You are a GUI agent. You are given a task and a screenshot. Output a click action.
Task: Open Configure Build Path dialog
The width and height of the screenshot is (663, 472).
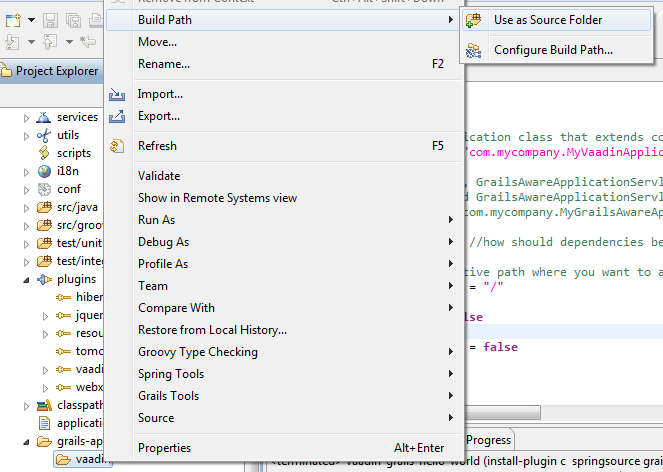pos(556,50)
